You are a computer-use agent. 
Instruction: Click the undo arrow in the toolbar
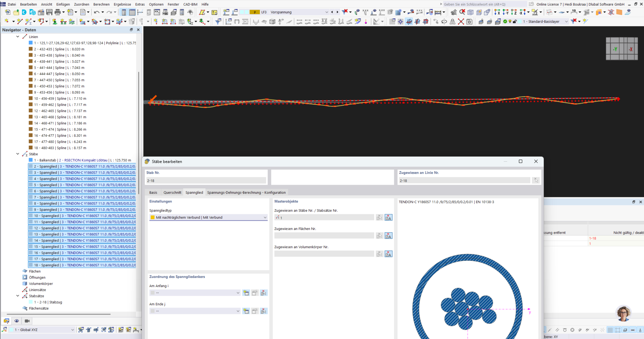tap(97, 12)
